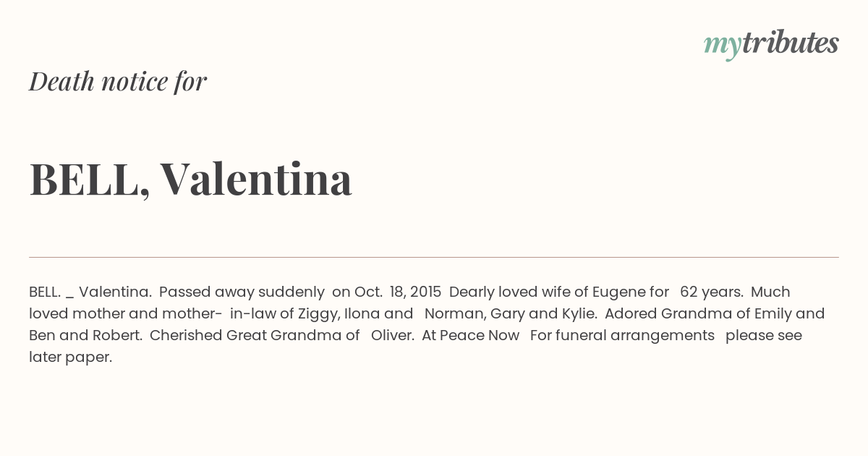Screen dimensions: 868x456
Task: Select the date 'Oct. 18, 2015'
Action: tap(398, 292)
